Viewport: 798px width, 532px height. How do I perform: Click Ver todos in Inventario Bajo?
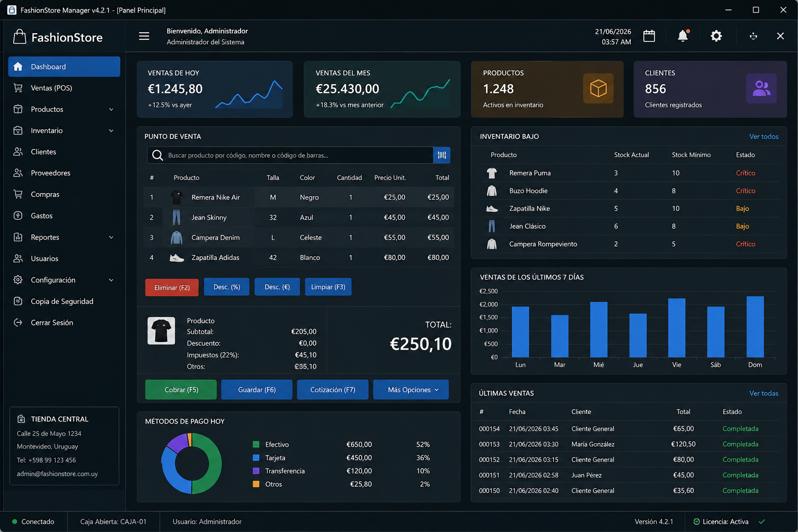(x=764, y=137)
